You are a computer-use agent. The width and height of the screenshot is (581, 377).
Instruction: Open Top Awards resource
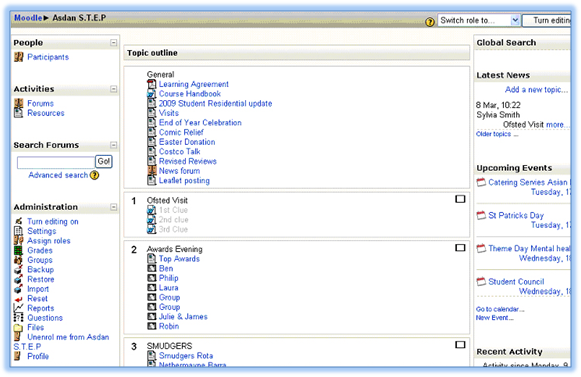click(179, 259)
